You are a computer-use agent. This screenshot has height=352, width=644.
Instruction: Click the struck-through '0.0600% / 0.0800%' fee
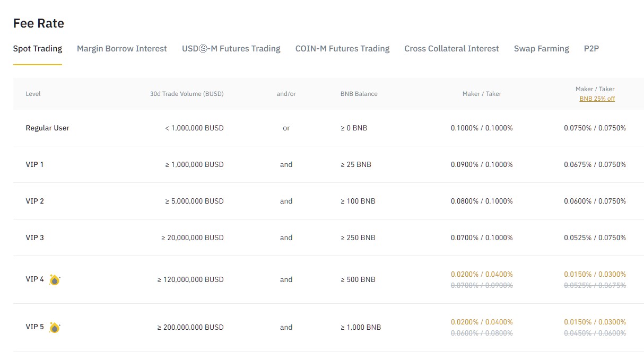[x=482, y=333]
